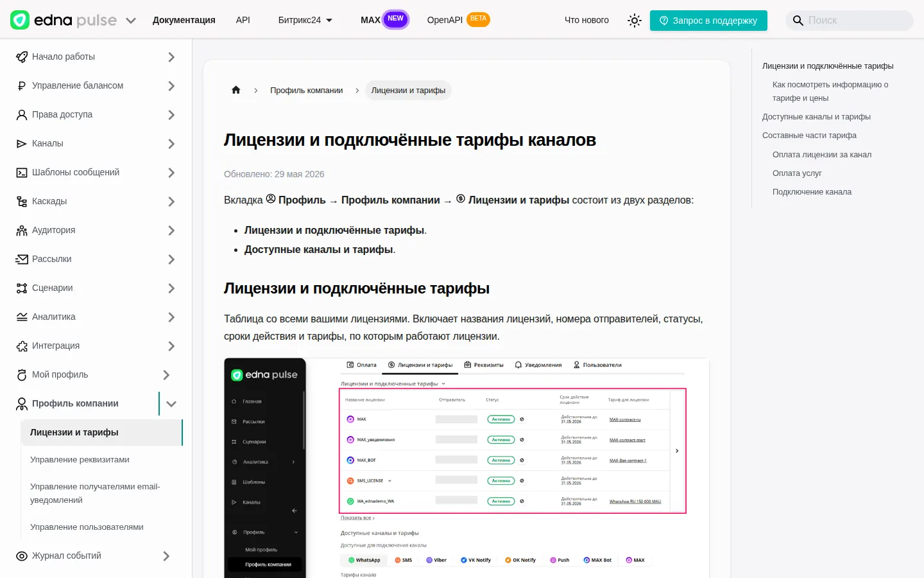Click the home breadcrumb icon
This screenshot has height=578, width=924.
236,90
